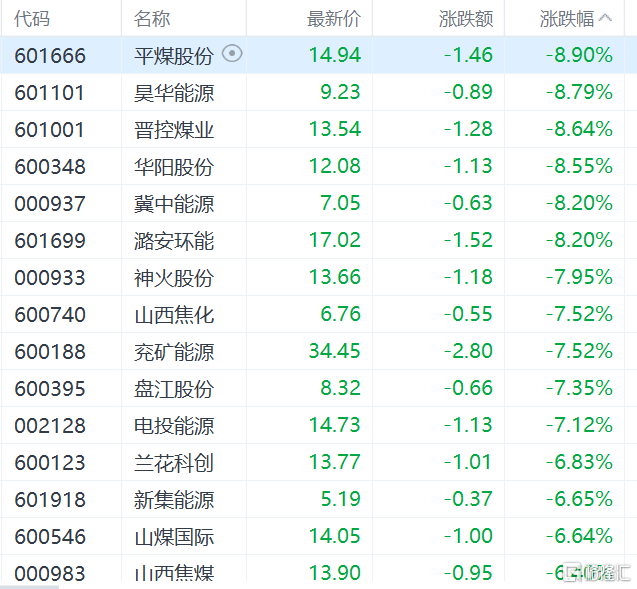Image resolution: width=637 pixels, height=589 pixels.
Task: Open stock 兰花科创
Action: pyautogui.click(x=174, y=462)
